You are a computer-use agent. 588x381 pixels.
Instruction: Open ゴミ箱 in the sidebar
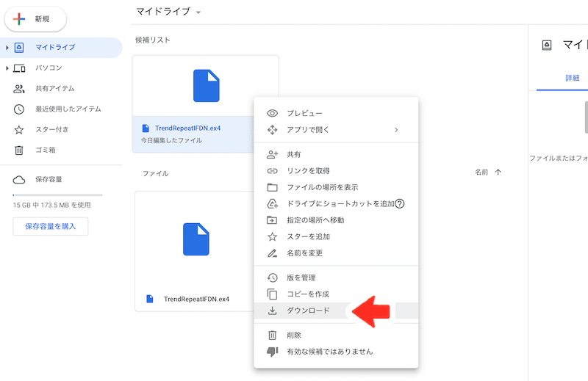[x=46, y=150]
